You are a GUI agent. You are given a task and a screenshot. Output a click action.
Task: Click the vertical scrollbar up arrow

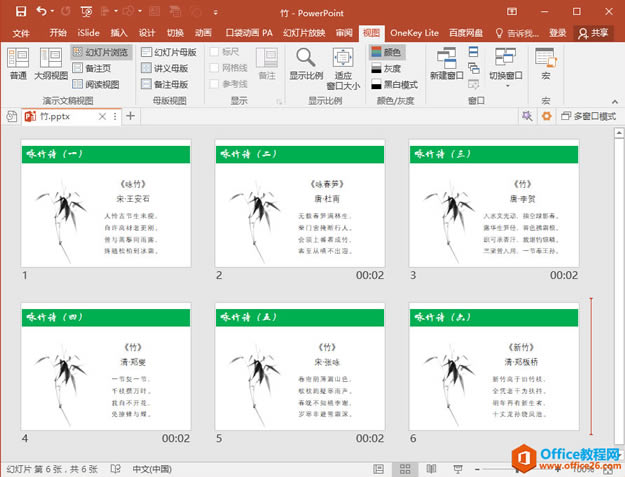tap(619, 132)
